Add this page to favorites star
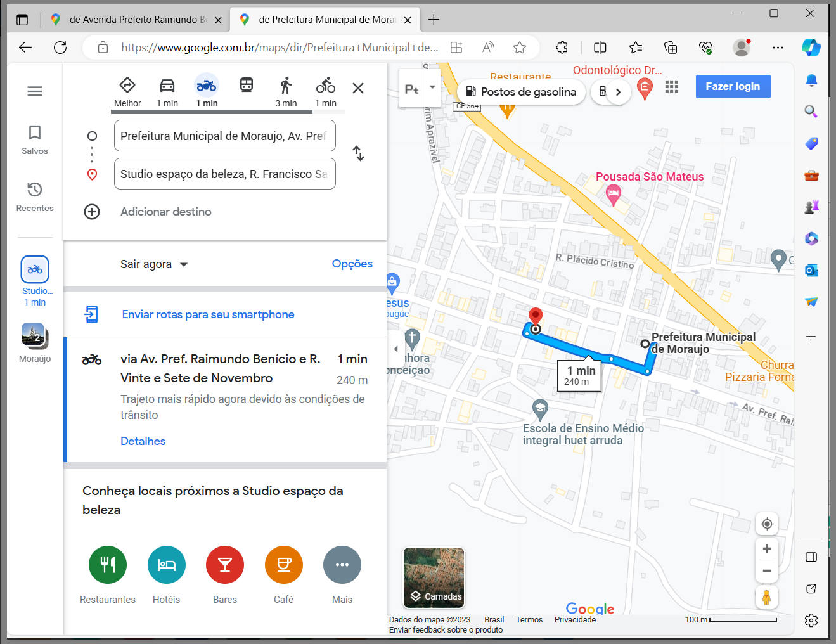 coord(520,48)
